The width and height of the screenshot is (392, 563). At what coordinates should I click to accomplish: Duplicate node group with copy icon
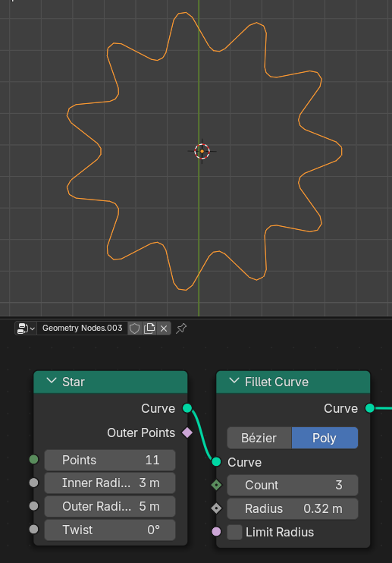point(149,329)
